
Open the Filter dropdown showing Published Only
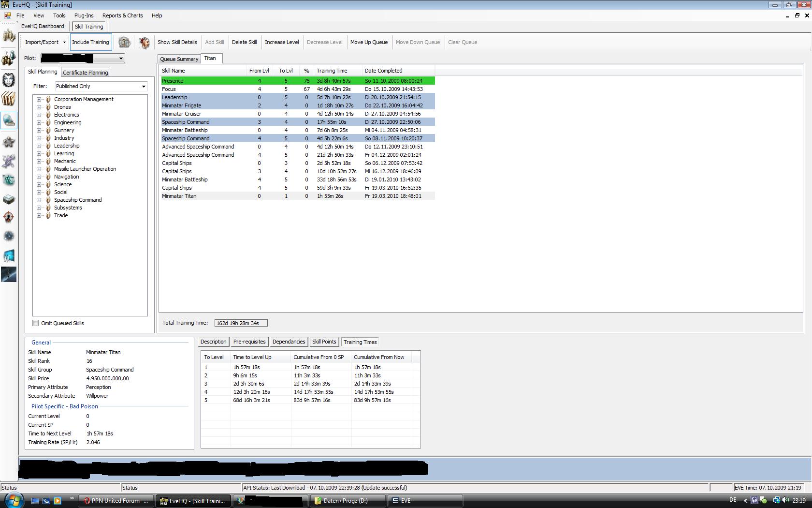click(101, 86)
